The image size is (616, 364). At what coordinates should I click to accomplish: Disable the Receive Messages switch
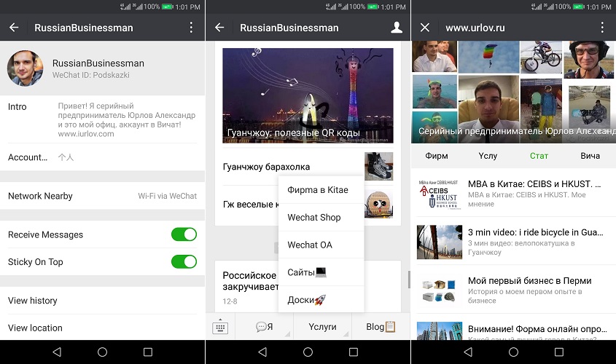184,234
